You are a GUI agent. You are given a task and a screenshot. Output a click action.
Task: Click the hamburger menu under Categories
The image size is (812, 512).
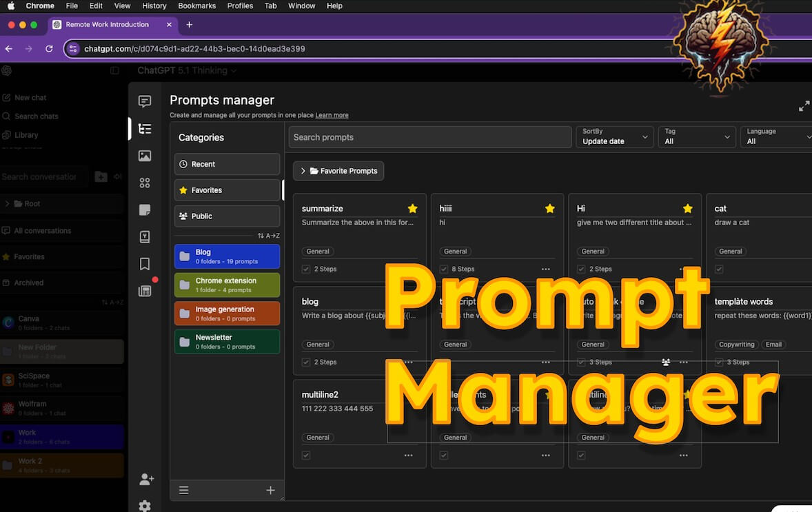pos(183,490)
